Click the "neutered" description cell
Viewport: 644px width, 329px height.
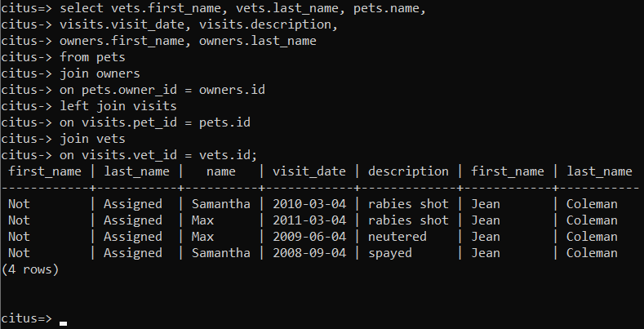(398, 237)
